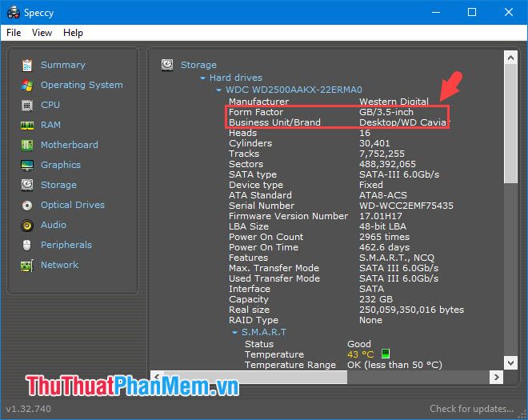Click the Power On Count value 2965 times

pyautogui.click(x=384, y=237)
